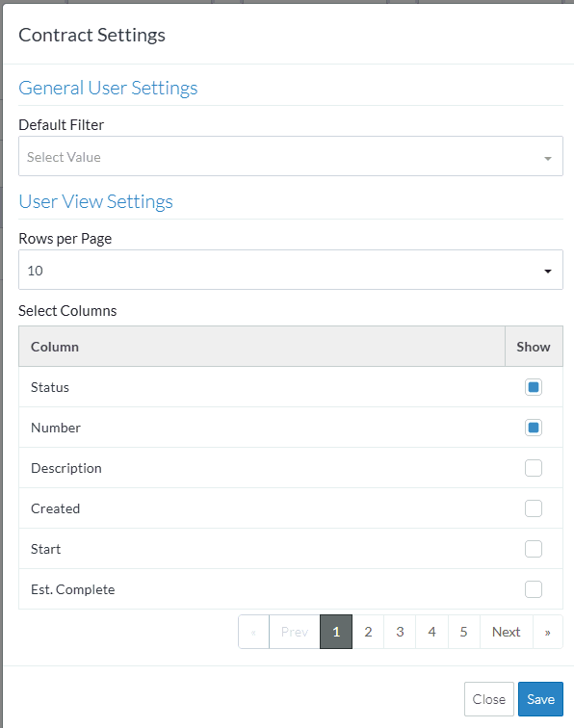The height and width of the screenshot is (728, 574).
Task: Tick the Est. Complete column checkbox
Action: 534,589
